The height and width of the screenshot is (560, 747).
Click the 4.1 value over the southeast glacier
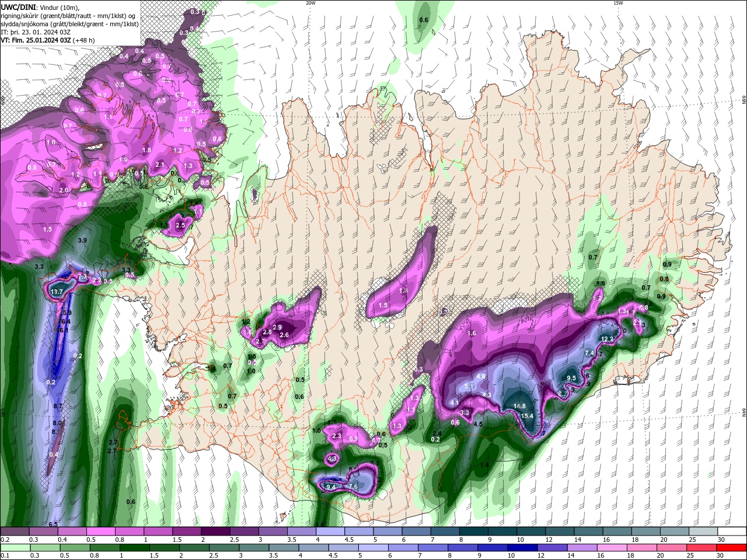coord(455,402)
